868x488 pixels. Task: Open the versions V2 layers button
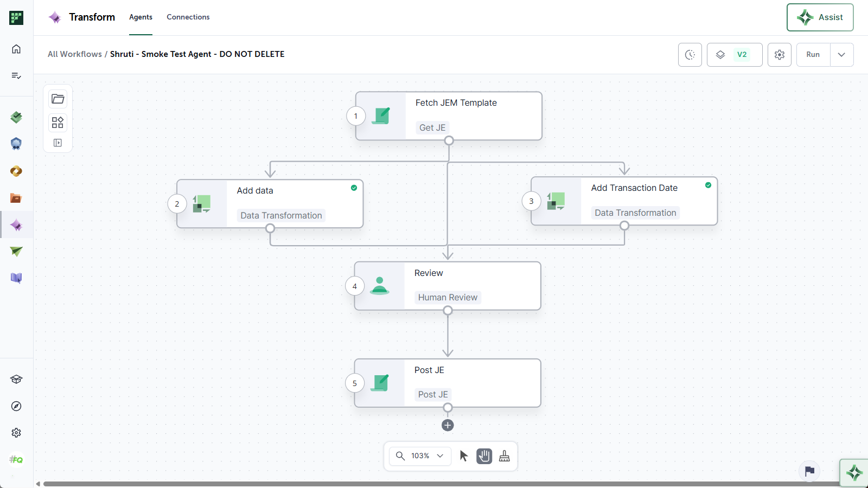(735, 55)
